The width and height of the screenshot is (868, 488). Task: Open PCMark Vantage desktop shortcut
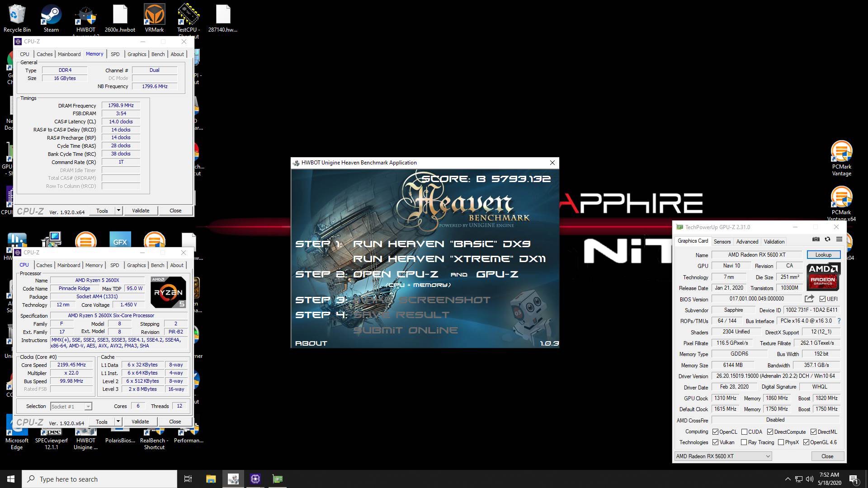click(x=841, y=158)
